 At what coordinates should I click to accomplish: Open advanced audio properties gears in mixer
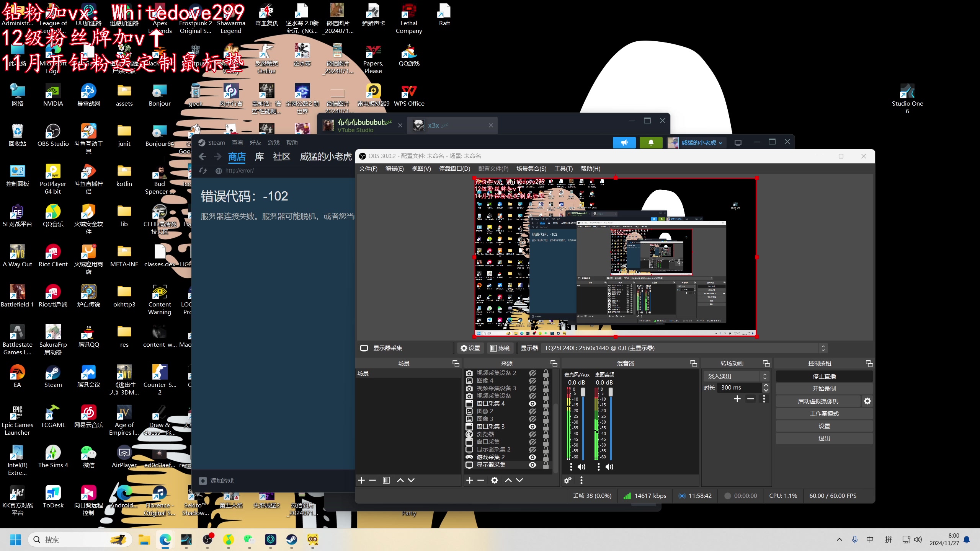[568, 480]
